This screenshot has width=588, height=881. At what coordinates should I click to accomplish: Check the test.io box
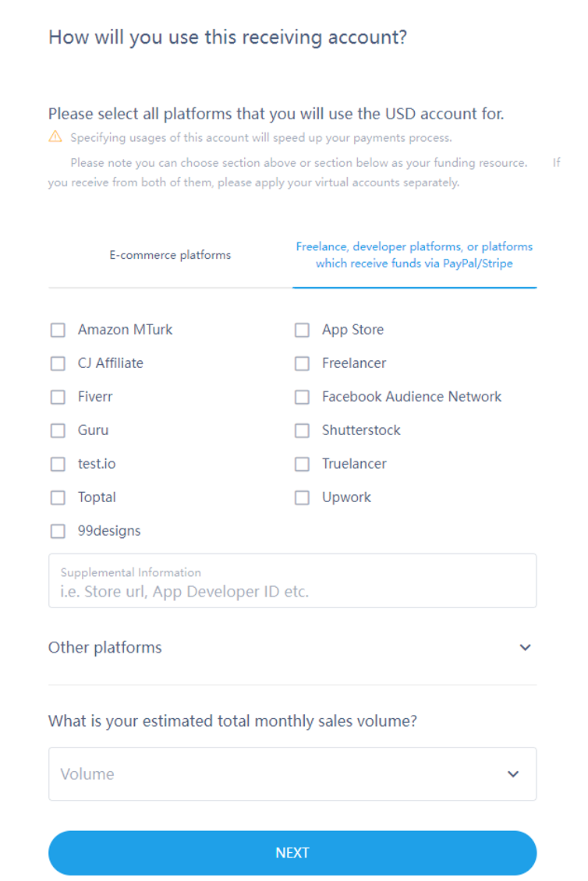coord(58,464)
